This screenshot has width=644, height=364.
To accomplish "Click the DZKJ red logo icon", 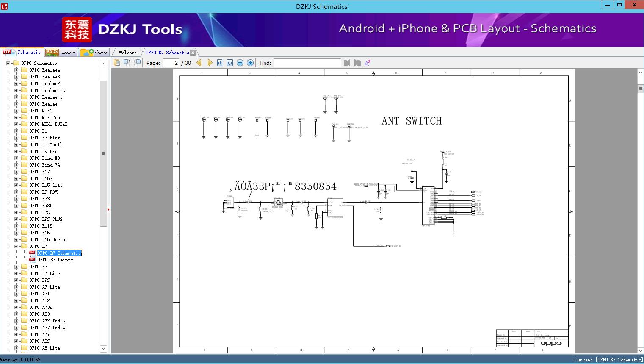I will tap(77, 30).
